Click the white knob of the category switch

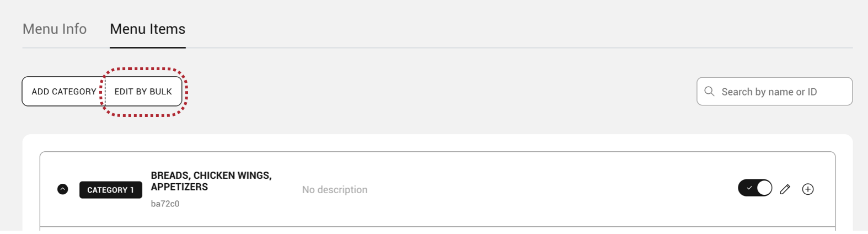764,188
